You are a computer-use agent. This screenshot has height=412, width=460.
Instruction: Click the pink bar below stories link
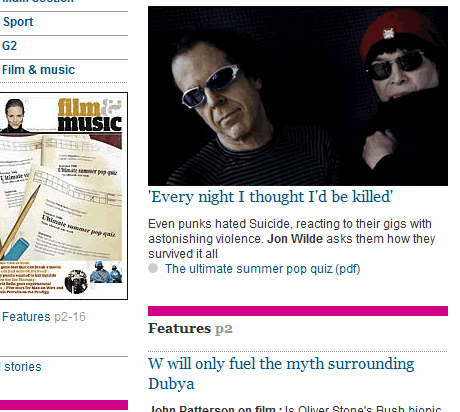click(64, 405)
